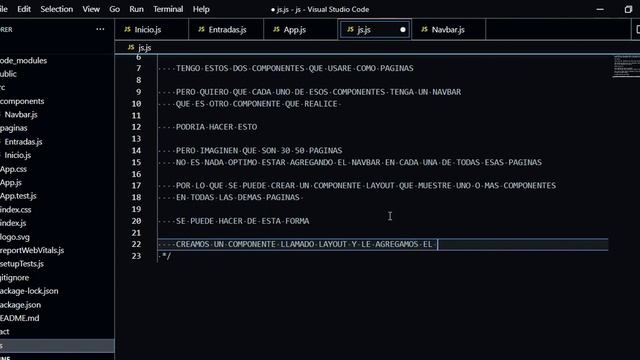This screenshot has height=360, width=640.
Task: Click text 'PODRIA HACER ESTO' on line 12
Action: coord(216,127)
